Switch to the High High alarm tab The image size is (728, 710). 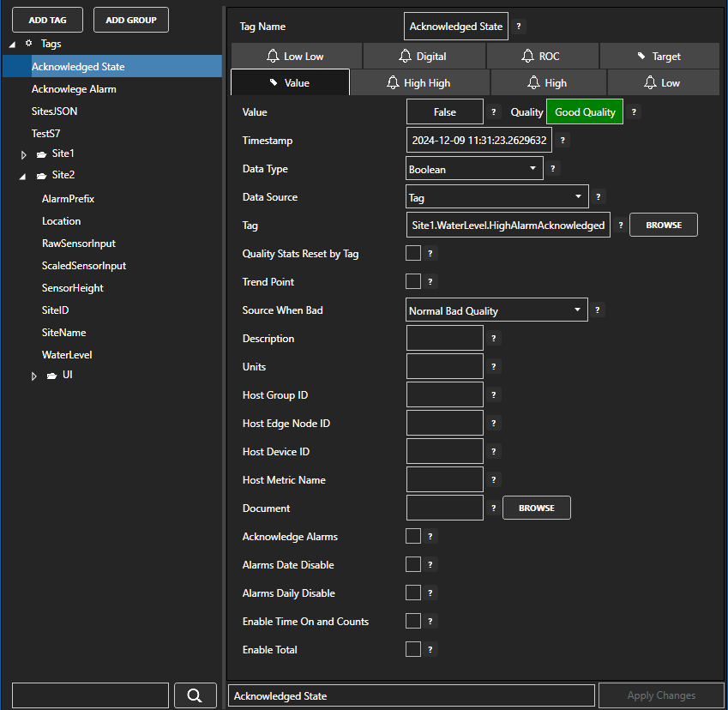[419, 83]
